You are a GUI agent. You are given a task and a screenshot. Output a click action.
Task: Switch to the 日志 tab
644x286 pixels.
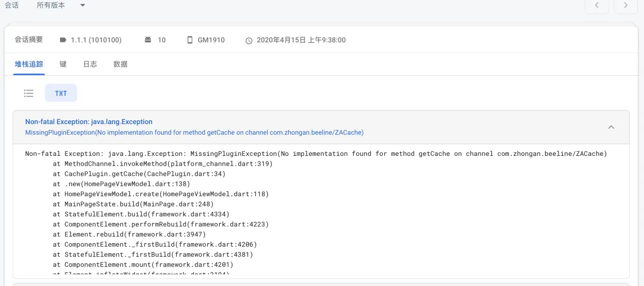pos(90,64)
